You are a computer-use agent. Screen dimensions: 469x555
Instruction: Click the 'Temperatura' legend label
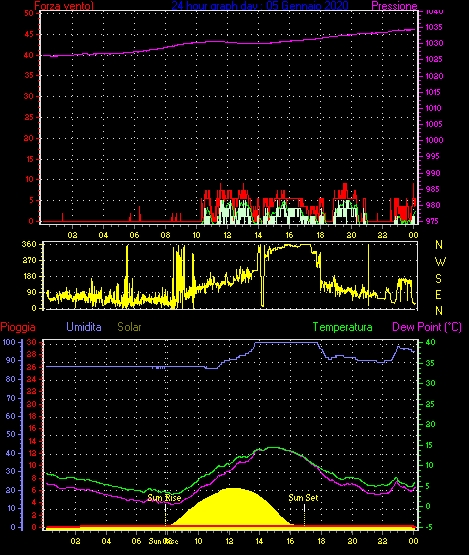click(342, 327)
